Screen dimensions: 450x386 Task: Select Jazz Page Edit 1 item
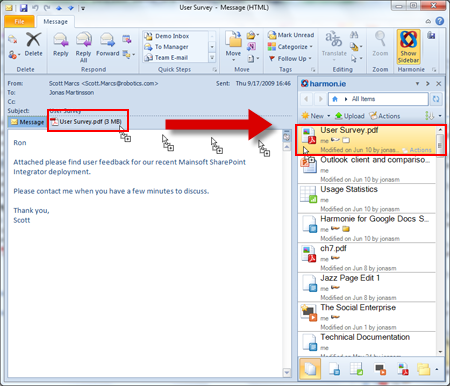pyautogui.click(x=367, y=288)
